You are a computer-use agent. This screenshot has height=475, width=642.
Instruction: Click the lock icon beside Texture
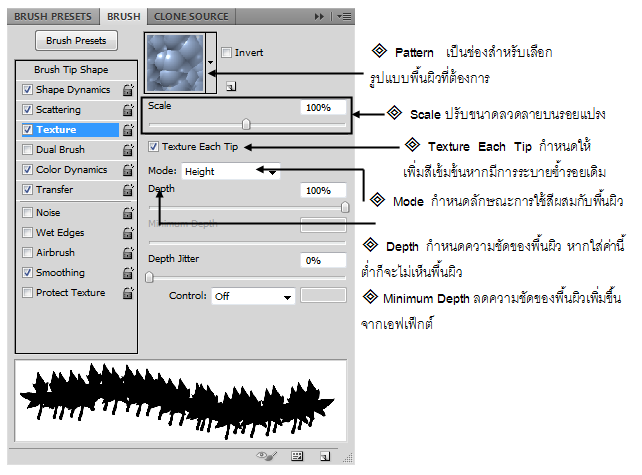tap(128, 130)
